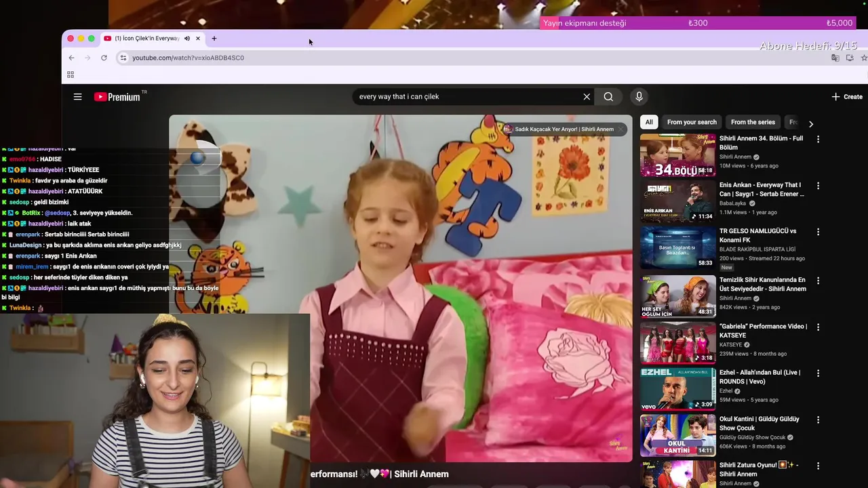
Task: Click the Yayın ekipmanı desteği goal bar
Action: (698, 23)
